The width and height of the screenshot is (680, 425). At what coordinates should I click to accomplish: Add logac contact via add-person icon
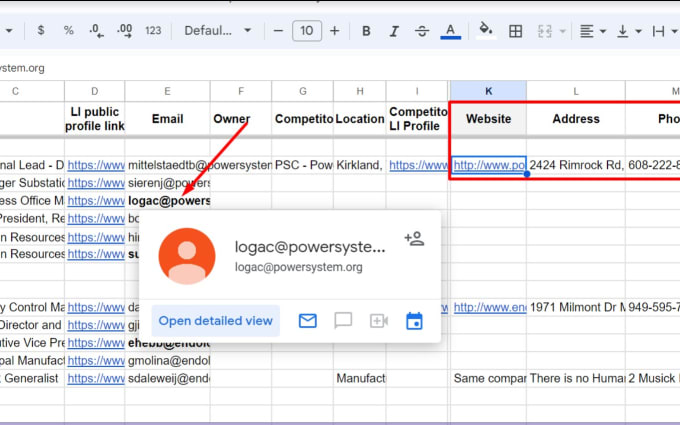click(x=414, y=239)
